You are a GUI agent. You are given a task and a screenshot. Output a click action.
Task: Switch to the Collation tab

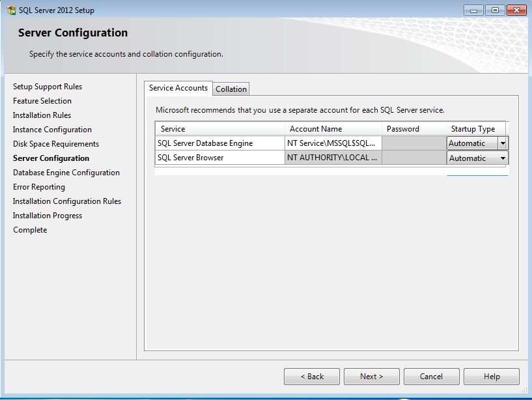click(231, 89)
